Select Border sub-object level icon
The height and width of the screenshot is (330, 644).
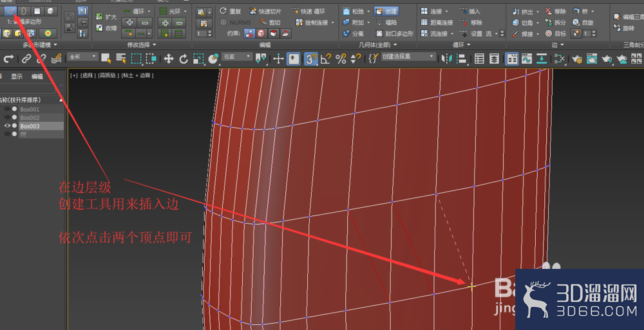point(23,11)
